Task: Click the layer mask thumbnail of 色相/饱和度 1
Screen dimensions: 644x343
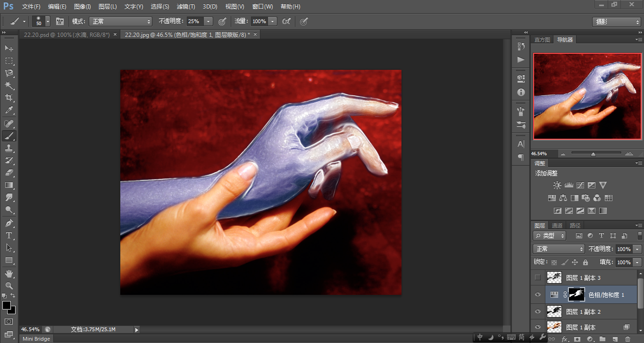Action: (576, 295)
